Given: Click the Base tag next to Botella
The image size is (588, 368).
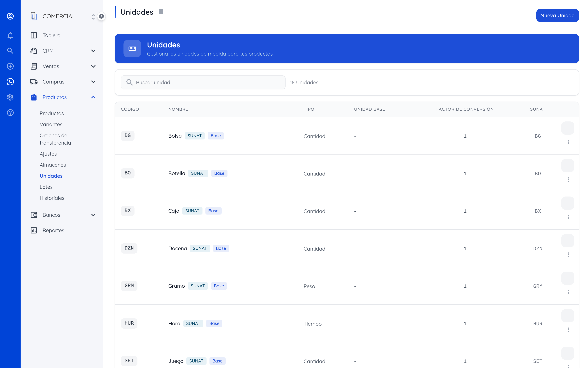Looking at the screenshot, I should point(219,173).
